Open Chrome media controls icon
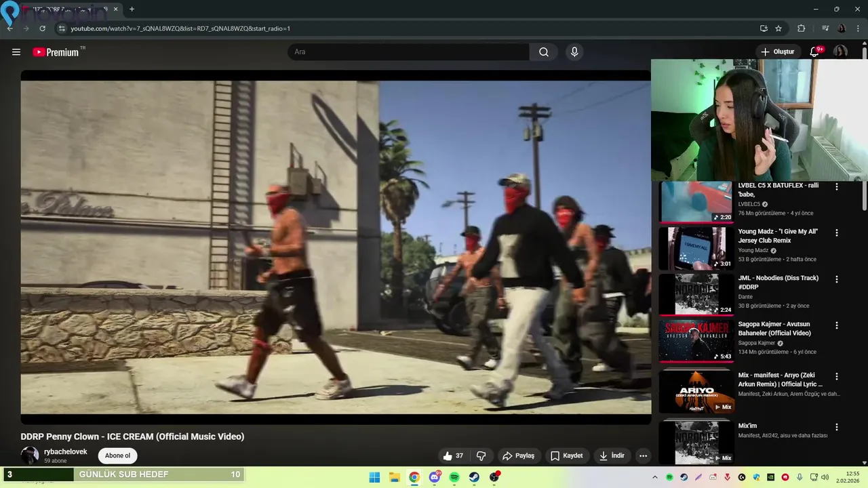The height and width of the screenshot is (488, 868). pos(825,28)
